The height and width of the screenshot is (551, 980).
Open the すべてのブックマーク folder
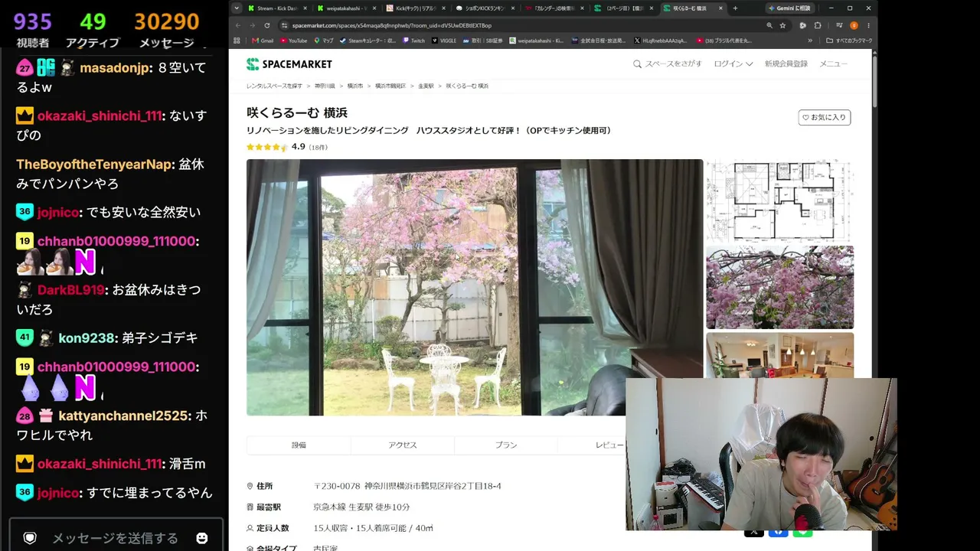[849, 41]
